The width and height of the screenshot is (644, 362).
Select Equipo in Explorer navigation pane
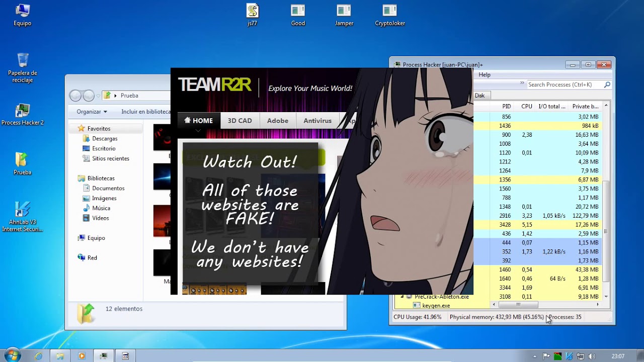(x=91, y=238)
